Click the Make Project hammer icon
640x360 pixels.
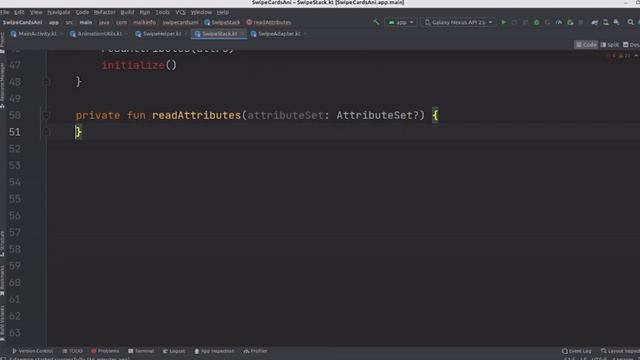(x=376, y=22)
